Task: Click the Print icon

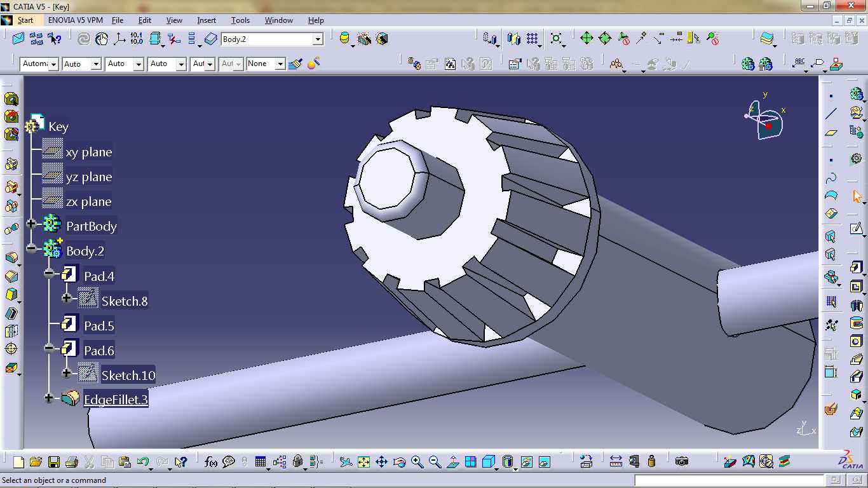Action: pos(72,462)
